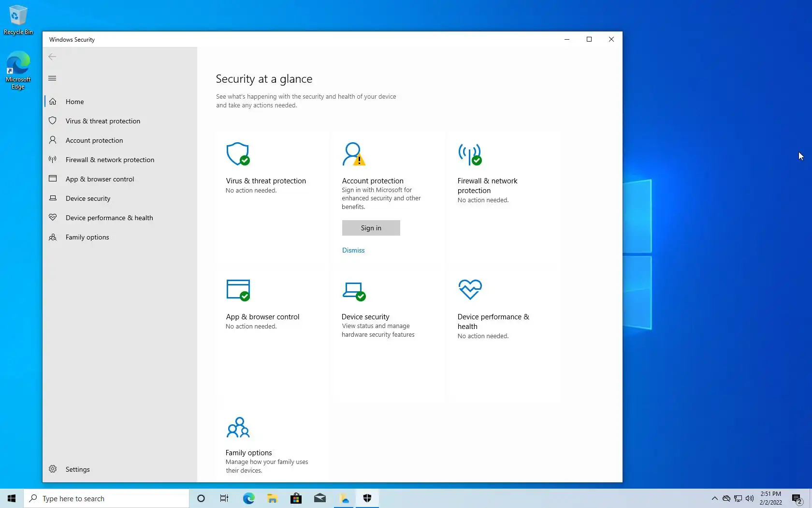
Task: Click the antenna icon beside Firewall & network protection in sidebar
Action: tap(53, 160)
